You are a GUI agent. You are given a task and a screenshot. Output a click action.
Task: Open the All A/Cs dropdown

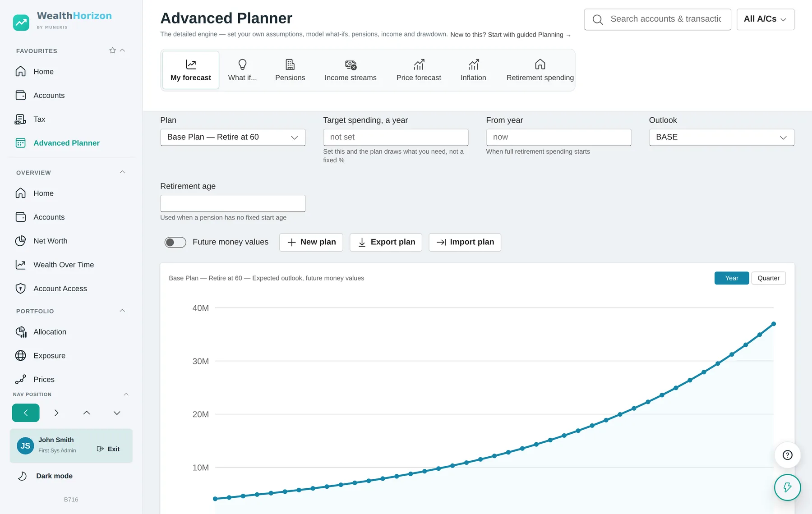765,19
